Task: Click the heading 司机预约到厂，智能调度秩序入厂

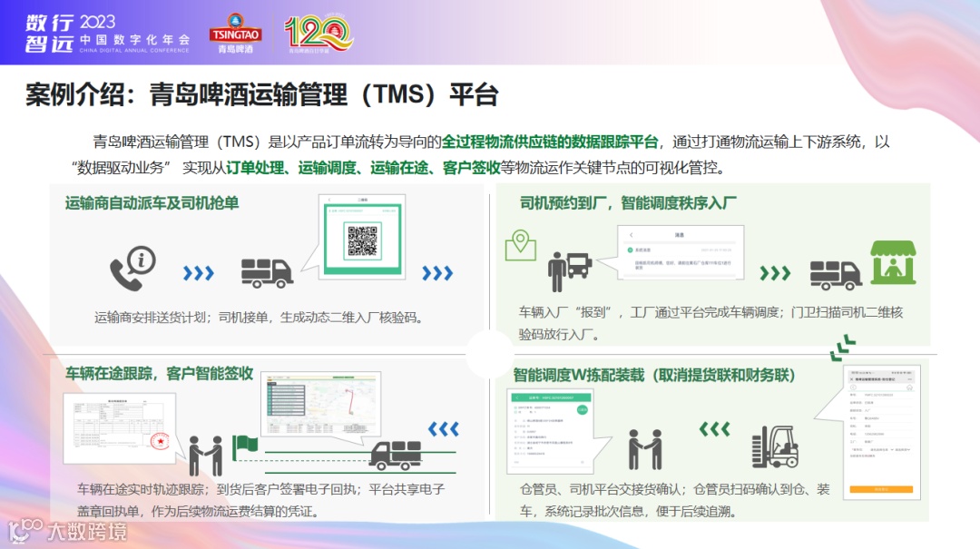Action: point(628,203)
